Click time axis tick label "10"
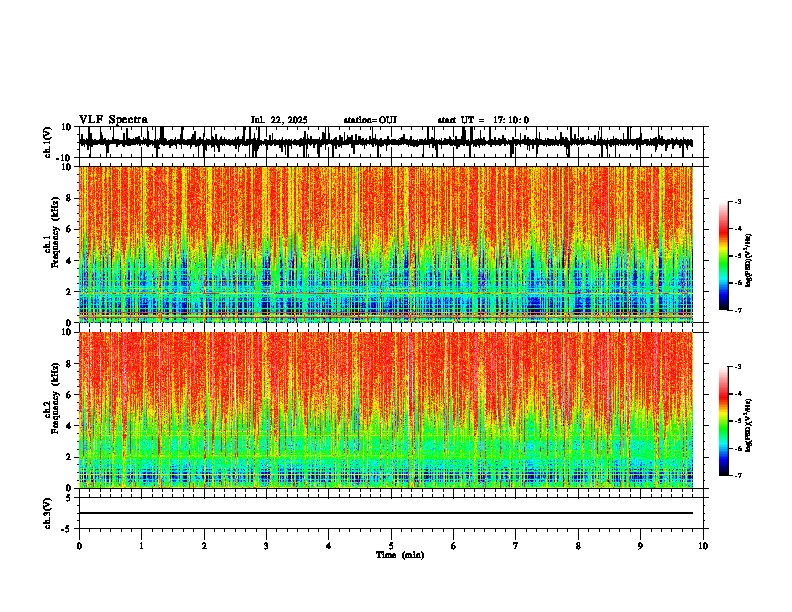Viewport: 792px width, 612px height. pos(703,546)
